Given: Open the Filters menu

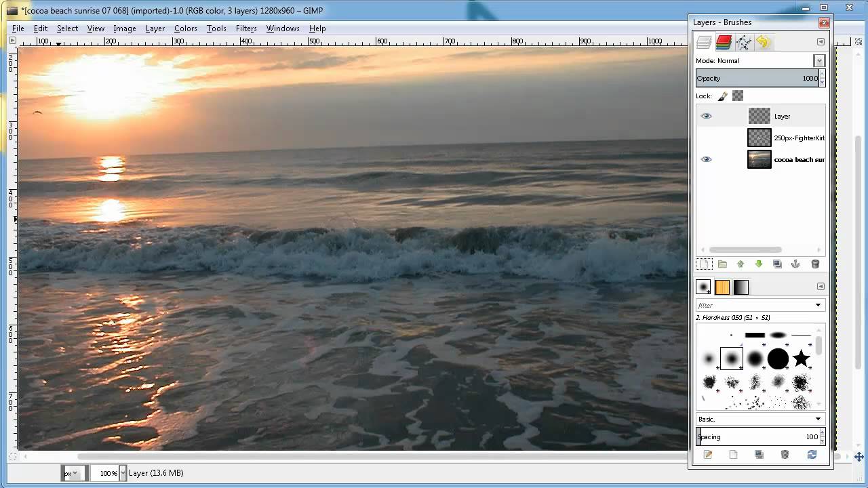Looking at the screenshot, I should (x=246, y=28).
